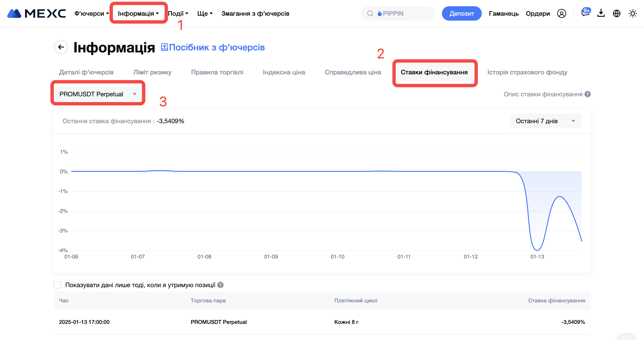Screen dimensions: 644x340
Task: Expand the Ф'ючерси menu
Action: (x=92, y=13)
